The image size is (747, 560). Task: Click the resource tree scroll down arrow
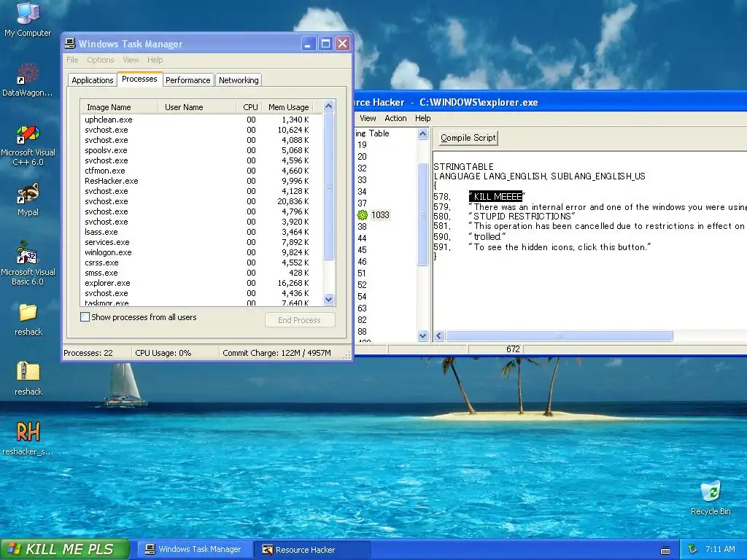point(422,335)
